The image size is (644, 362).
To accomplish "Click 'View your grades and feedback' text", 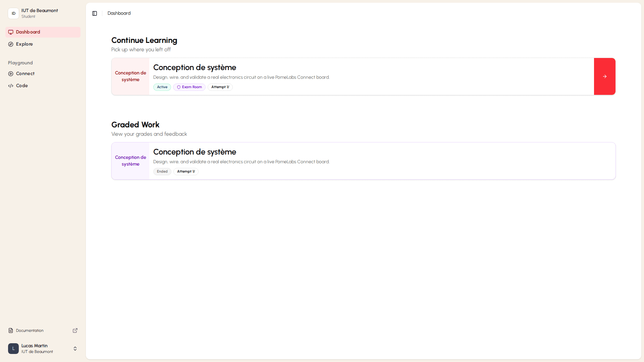I will [x=149, y=134].
